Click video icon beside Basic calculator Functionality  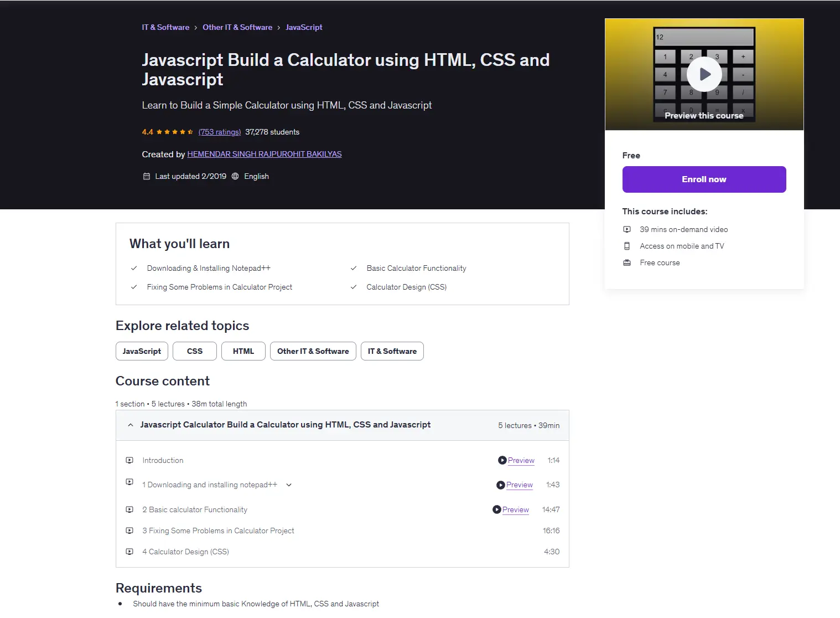129,509
